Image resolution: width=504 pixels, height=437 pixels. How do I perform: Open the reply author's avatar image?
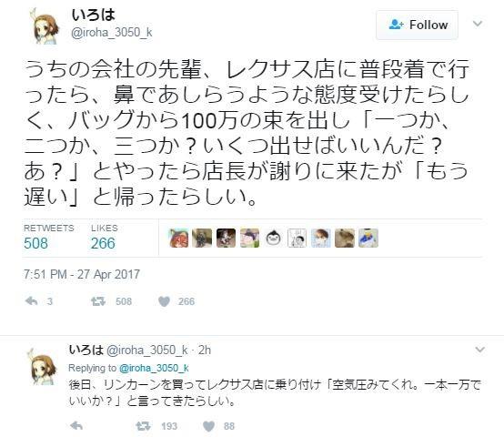click(44, 367)
